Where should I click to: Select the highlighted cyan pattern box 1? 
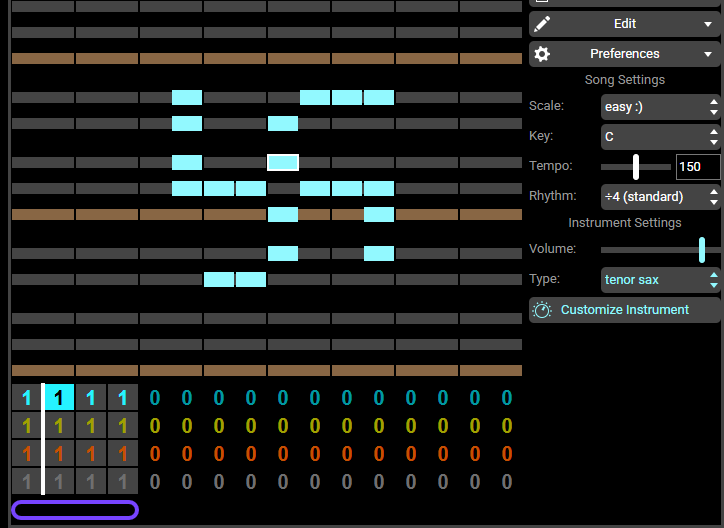pyautogui.click(x=59, y=397)
